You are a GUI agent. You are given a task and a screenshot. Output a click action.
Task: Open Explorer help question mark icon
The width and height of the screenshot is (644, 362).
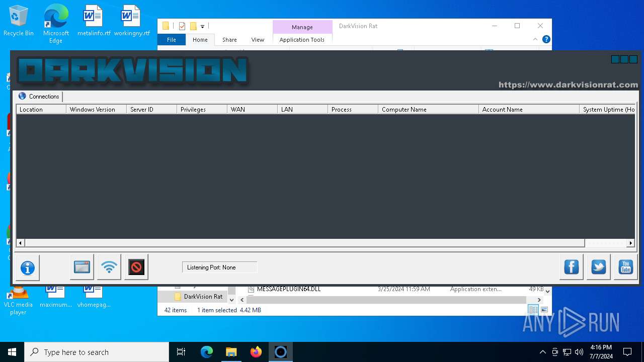(546, 39)
